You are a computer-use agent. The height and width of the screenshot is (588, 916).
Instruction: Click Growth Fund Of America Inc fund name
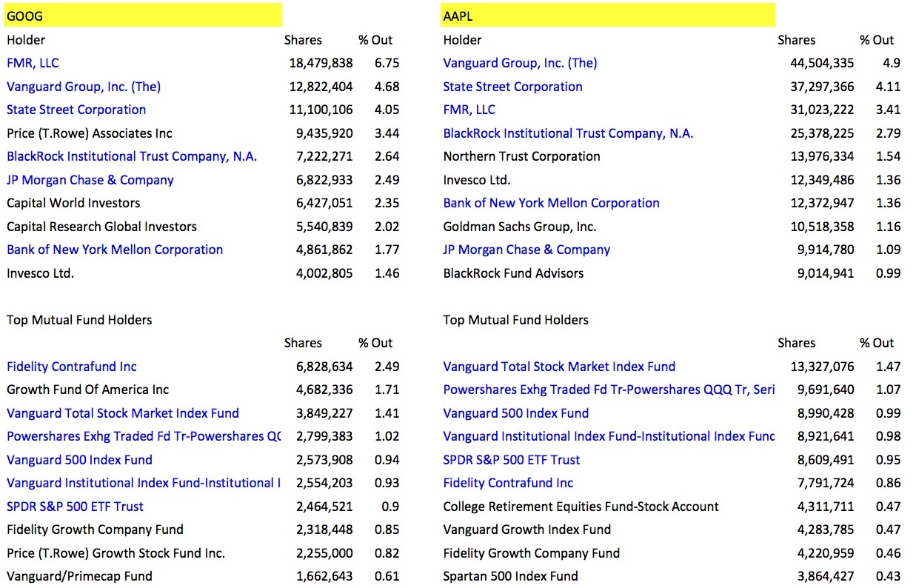(88, 390)
